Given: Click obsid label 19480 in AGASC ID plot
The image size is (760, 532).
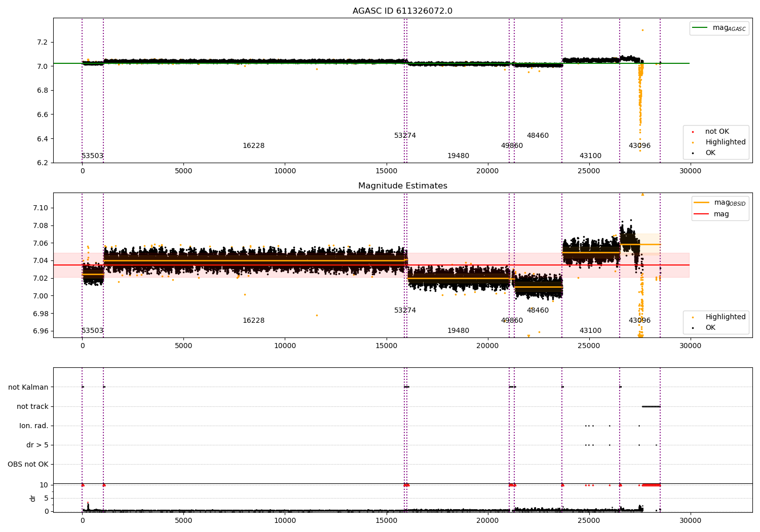Looking at the screenshot, I should tap(458, 156).
